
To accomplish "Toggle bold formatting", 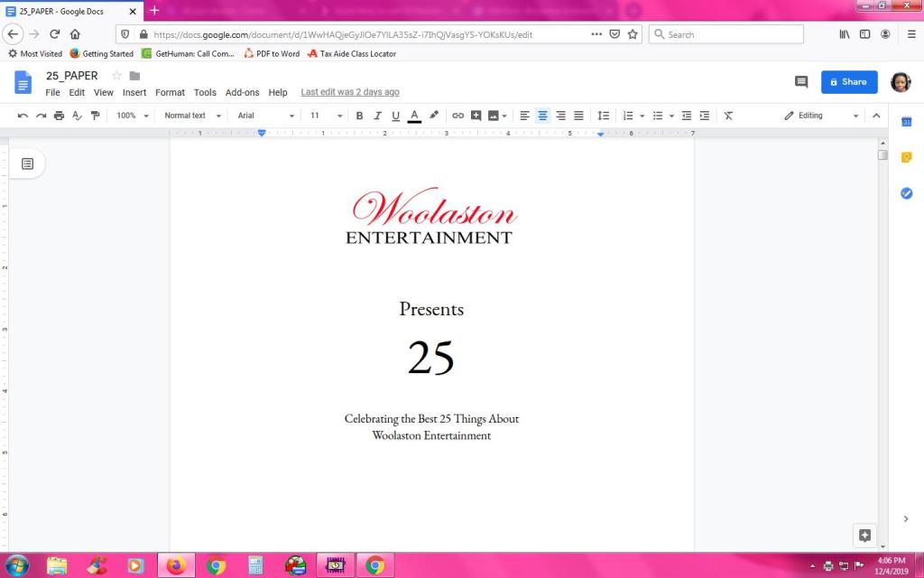I will click(359, 116).
